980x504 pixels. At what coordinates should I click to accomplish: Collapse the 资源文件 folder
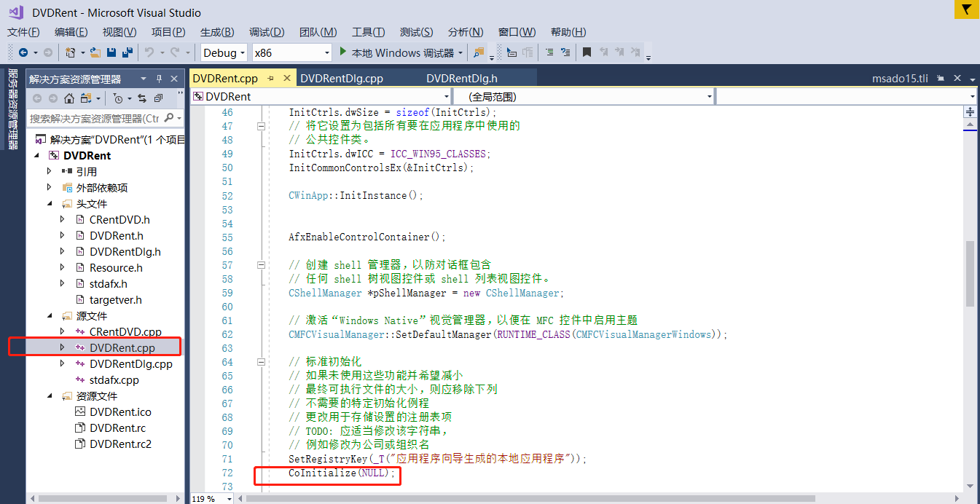pyautogui.click(x=50, y=396)
